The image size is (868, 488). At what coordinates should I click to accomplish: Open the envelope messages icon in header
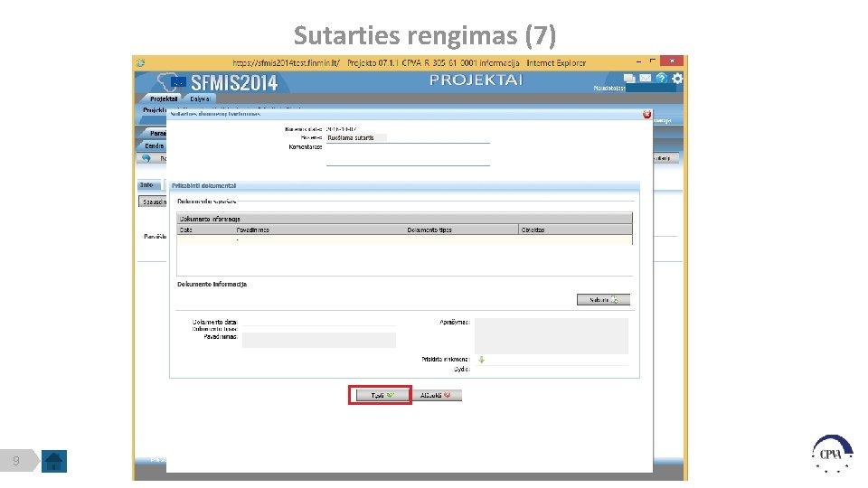pyautogui.click(x=645, y=78)
